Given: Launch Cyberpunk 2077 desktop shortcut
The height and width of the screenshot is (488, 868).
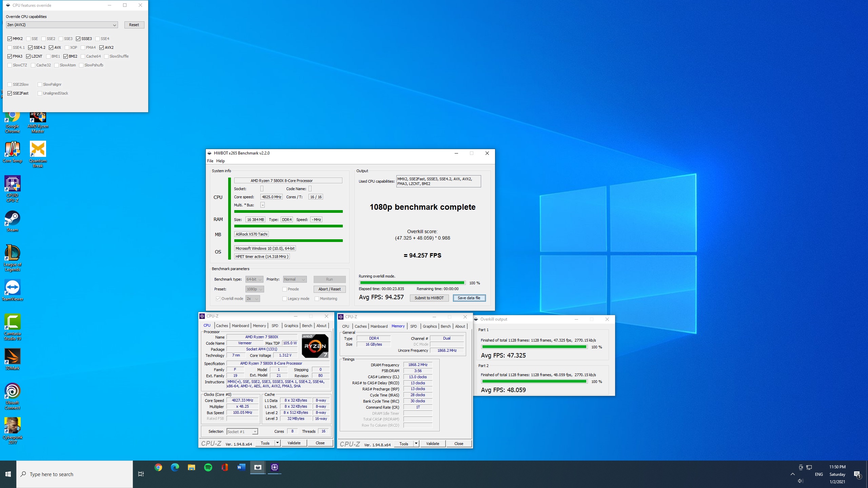Looking at the screenshot, I should pos(12,431).
